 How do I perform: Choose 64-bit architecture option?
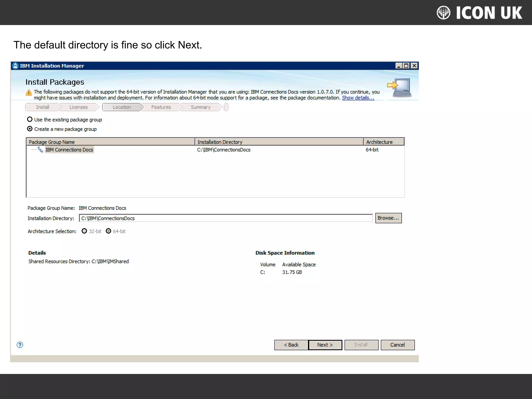109,231
